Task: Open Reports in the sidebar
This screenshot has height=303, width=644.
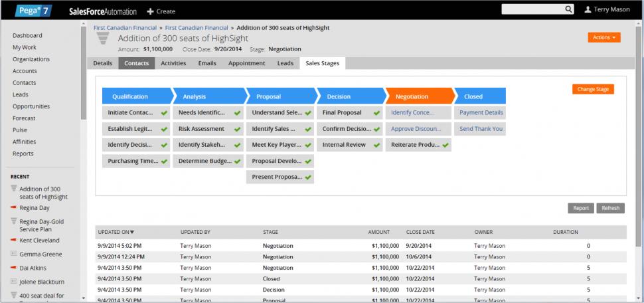Action: pyautogui.click(x=23, y=153)
